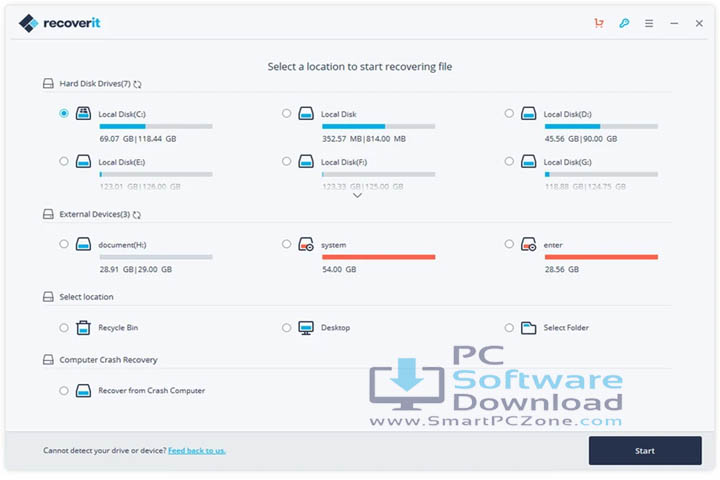The image size is (720, 480).
Task: Click the Local Disk(E:) drive icon
Action: click(x=83, y=161)
